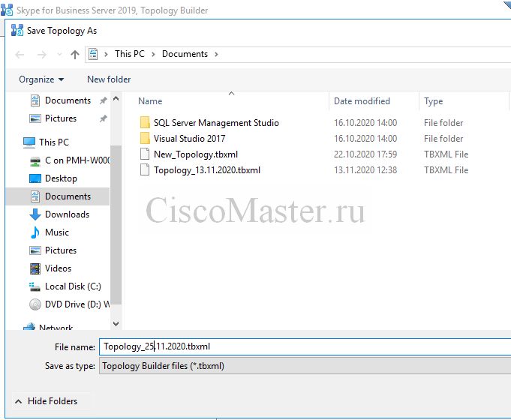Click into the File name field

point(305,346)
